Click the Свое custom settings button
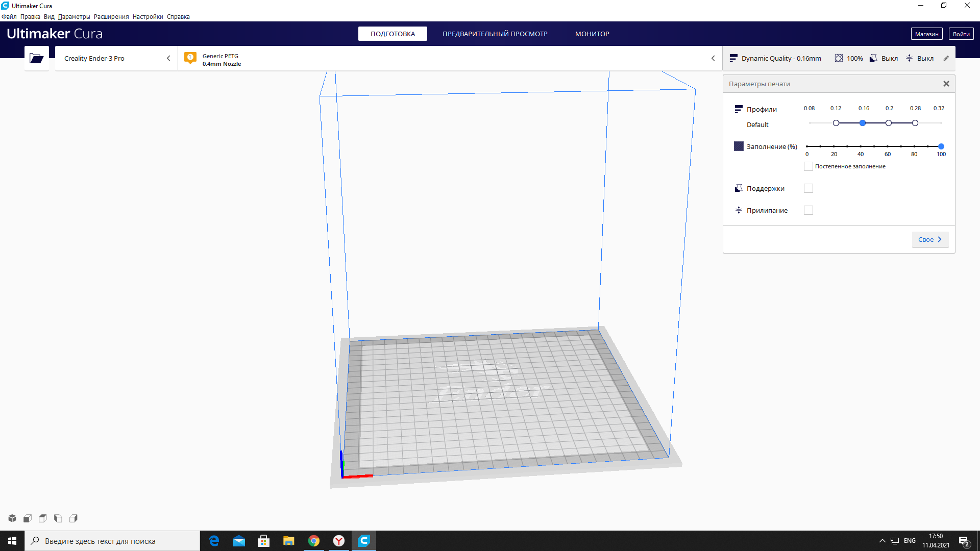The width and height of the screenshot is (980, 551). 930,239
